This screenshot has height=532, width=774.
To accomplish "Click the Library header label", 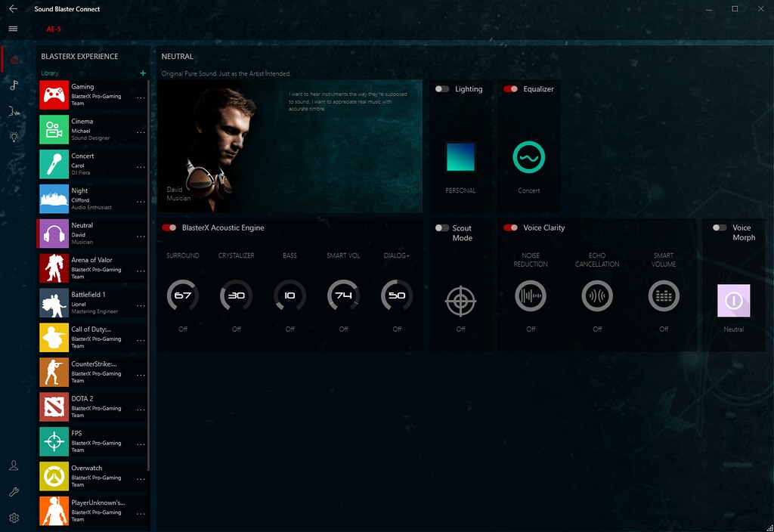I will pos(49,73).
